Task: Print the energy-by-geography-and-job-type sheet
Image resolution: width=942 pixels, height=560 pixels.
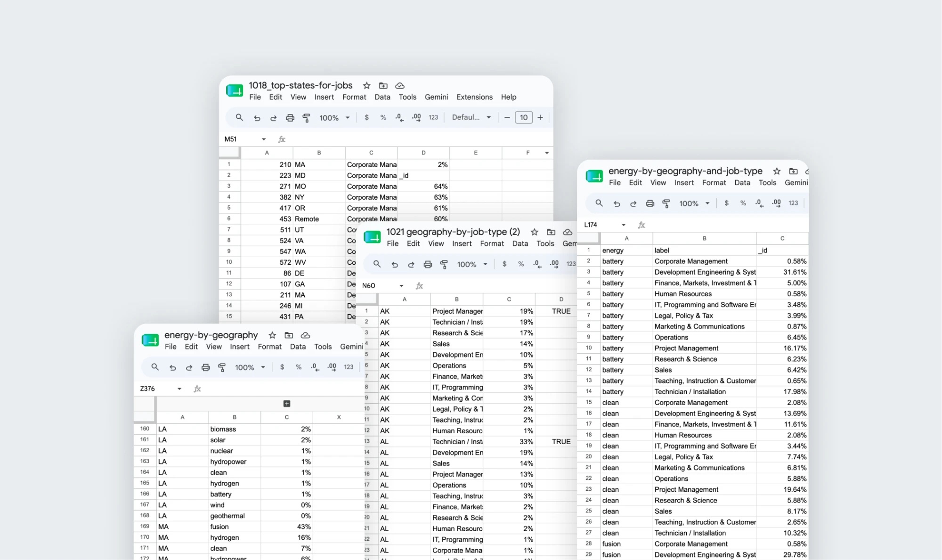Action: click(x=650, y=203)
